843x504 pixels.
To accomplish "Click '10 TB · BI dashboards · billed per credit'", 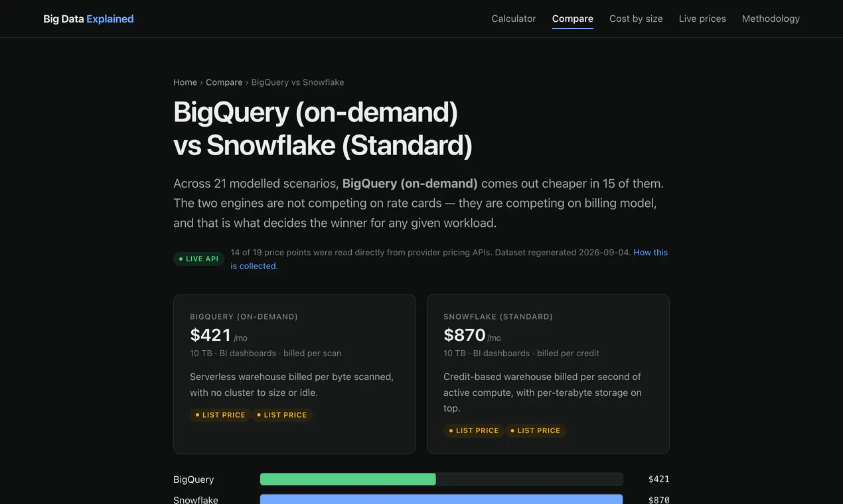I will click(x=521, y=353).
